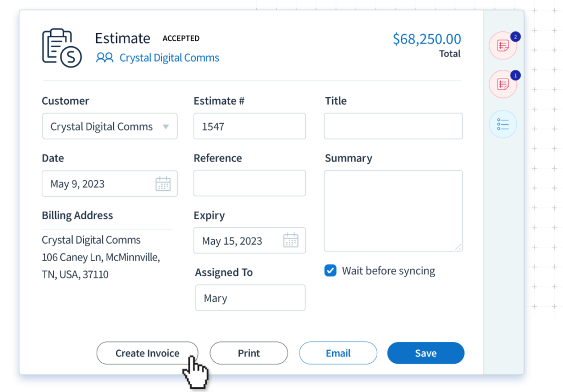
Task: Save the estimate with Save button
Action: 426,353
